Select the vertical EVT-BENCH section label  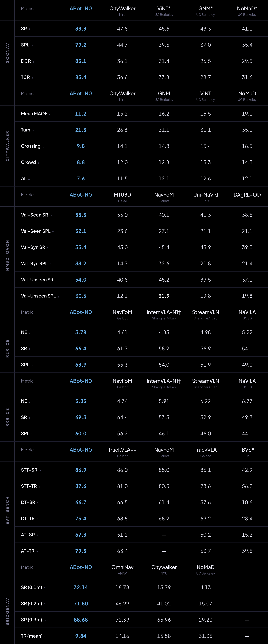(7, 510)
